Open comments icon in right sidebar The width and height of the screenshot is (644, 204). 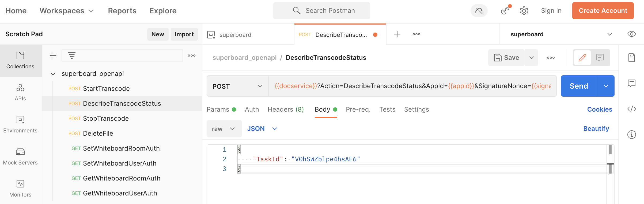[632, 83]
